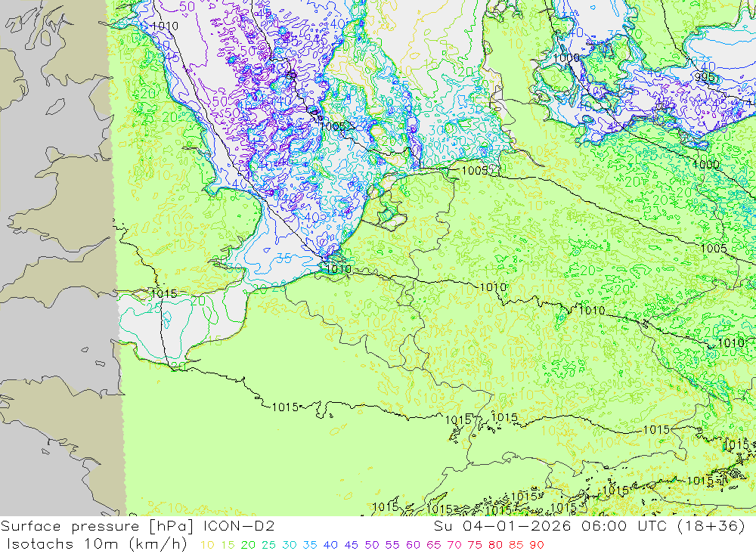
Task: Click the 75 km/h isotach legend value
Action: click(x=475, y=545)
